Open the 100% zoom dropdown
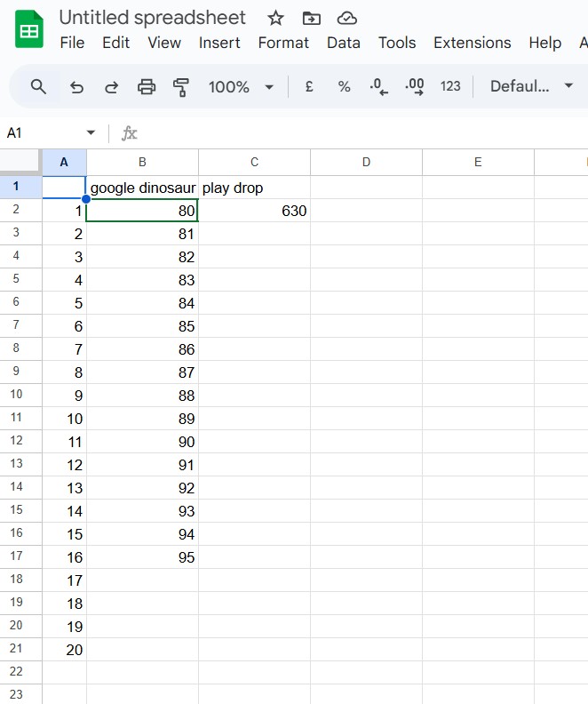588x704 pixels. 241,86
